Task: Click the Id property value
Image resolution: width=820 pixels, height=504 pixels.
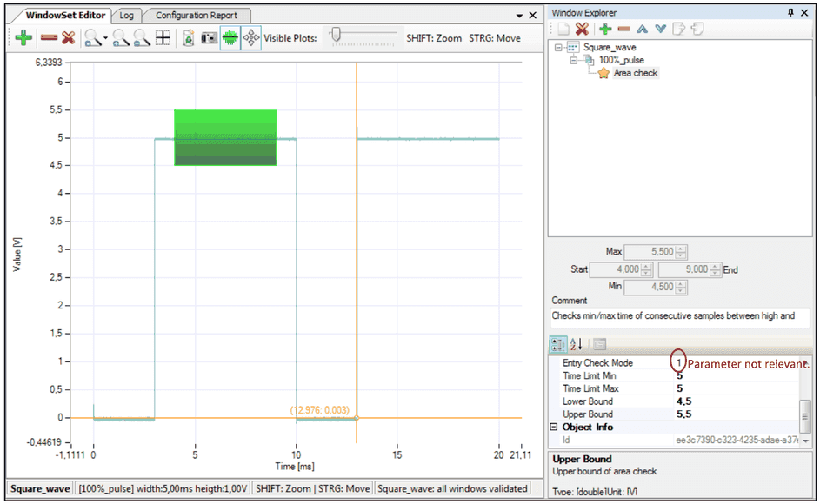Action: [x=737, y=441]
